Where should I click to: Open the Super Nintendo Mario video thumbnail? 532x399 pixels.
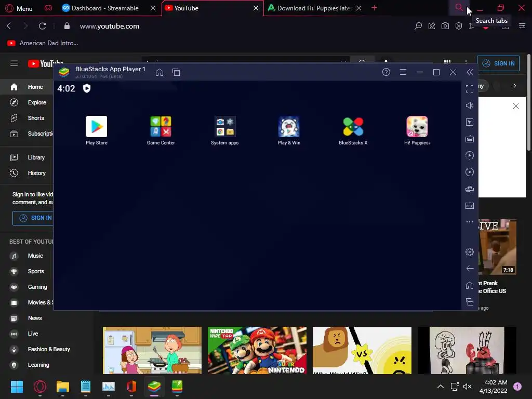click(x=257, y=350)
